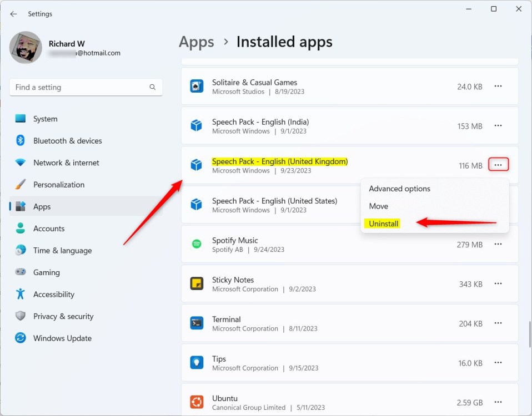Click Speech Pack English (United Kingdom) package icon

[x=197, y=165]
